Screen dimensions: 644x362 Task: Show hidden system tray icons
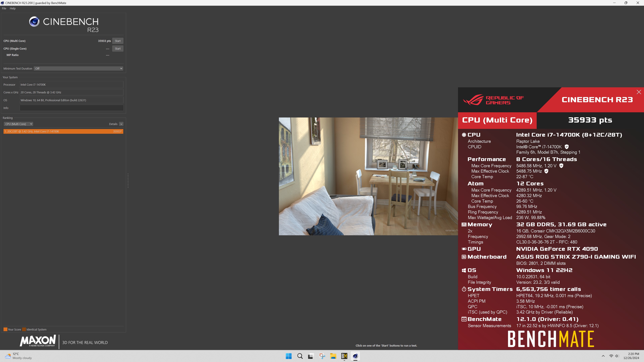click(603, 356)
